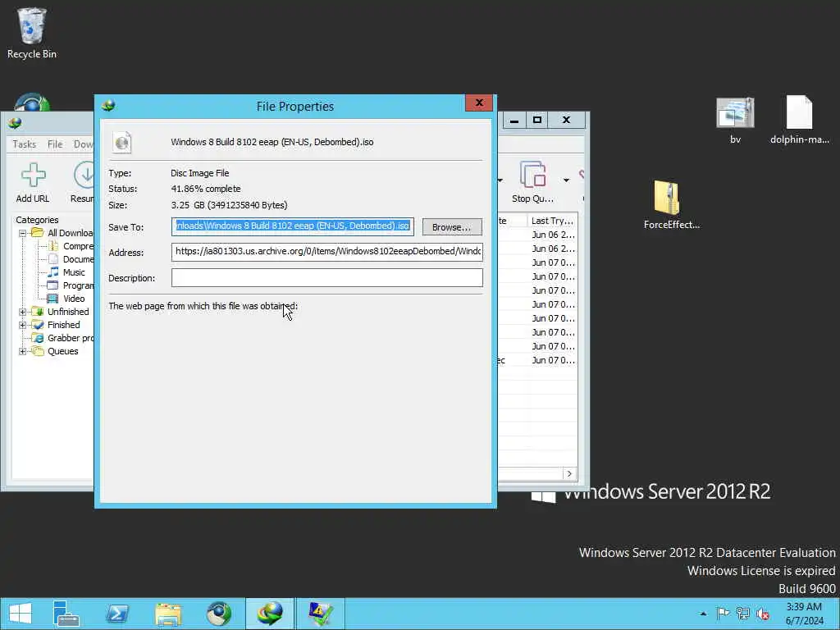Open the File menu in IDM
Viewport: 840px width, 630px height.
(x=55, y=144)
